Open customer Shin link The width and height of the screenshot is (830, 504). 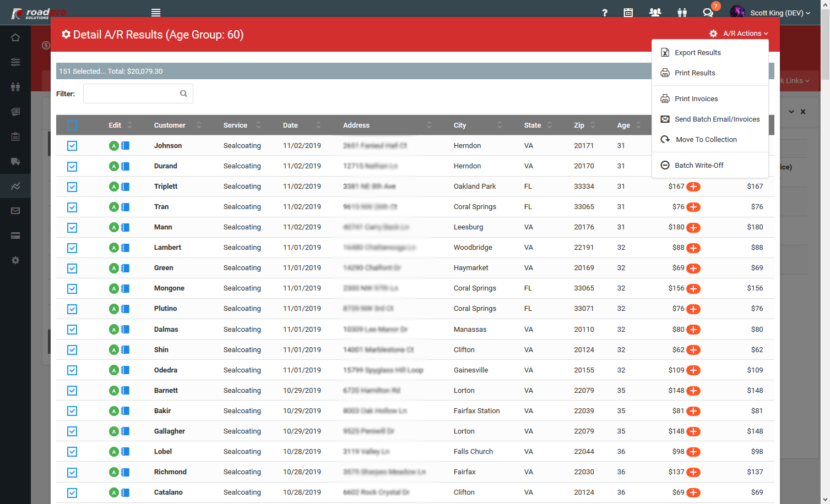tap(161, 350)
